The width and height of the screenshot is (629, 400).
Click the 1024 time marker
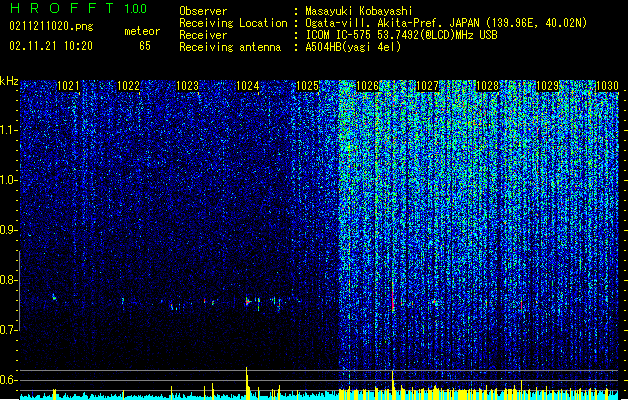tap(248, 86)
